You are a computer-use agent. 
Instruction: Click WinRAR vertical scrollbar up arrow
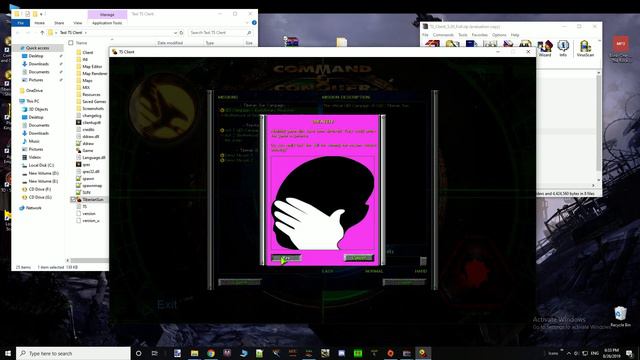pos(599,73)
